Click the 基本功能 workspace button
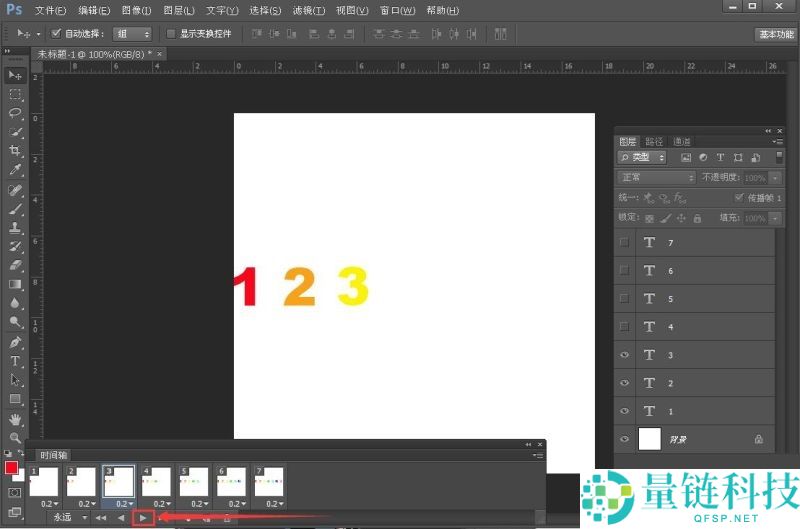This screenshot has width=800, height=529. pyautogui.click(x=774, y=34)
